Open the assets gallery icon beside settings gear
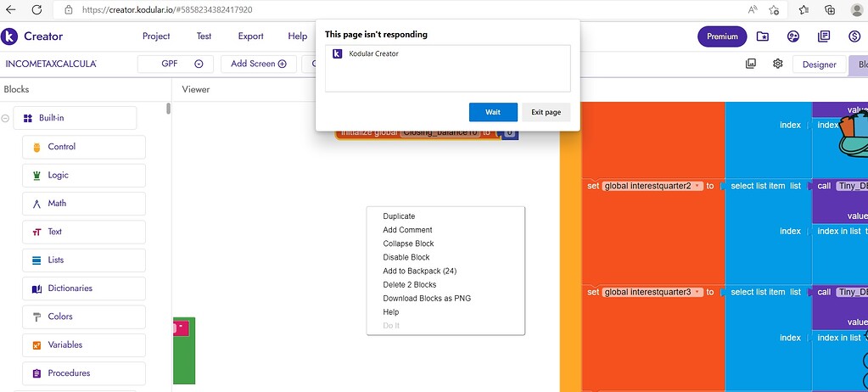Screen dimensions: 868x392 [751, 64]
